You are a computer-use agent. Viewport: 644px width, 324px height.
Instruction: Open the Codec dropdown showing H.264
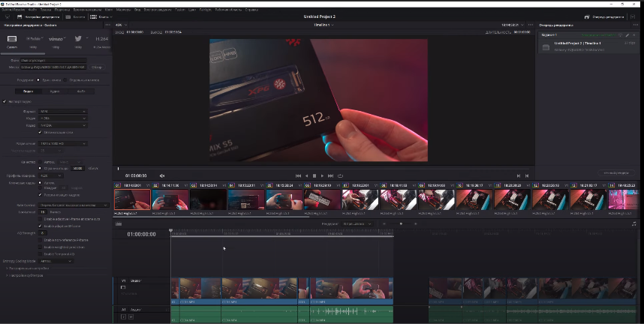(62, 118)
